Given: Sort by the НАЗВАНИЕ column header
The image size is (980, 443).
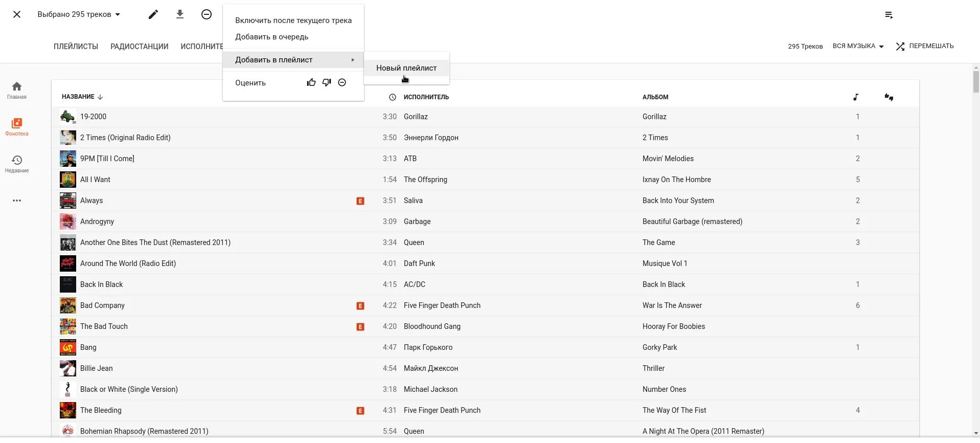Looking at the screenshot, I should [82, 97].
